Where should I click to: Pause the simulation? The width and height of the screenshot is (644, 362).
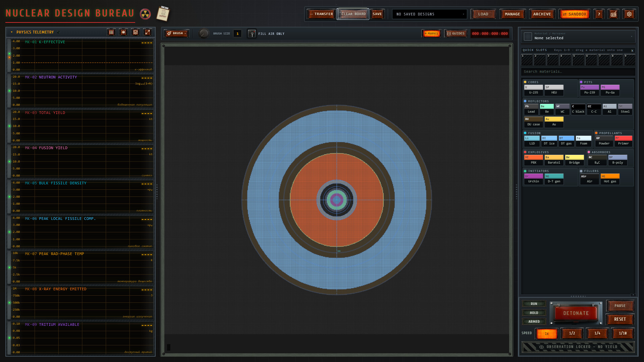(620, 306)
